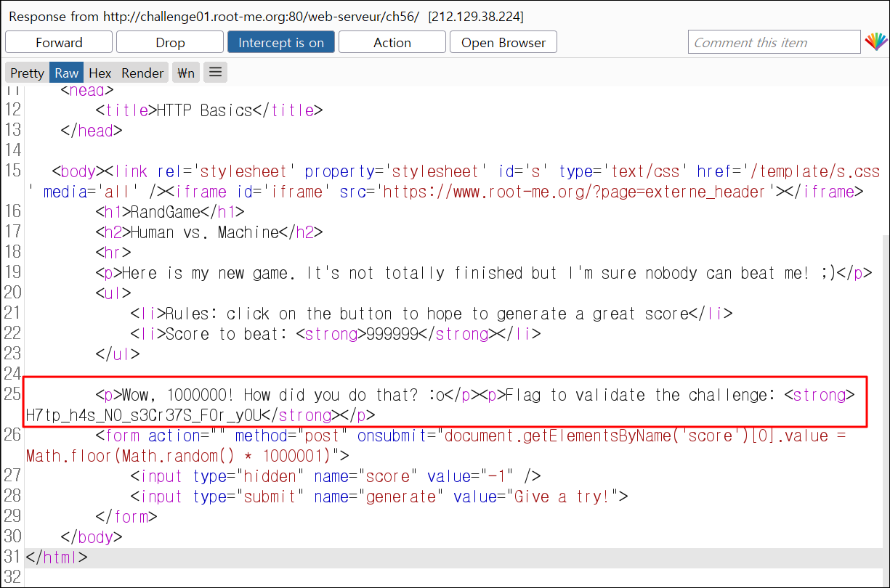Click the 'Wow, 1000000!' message text
Viewport: 890px width, 588px height.
point(179,395)
